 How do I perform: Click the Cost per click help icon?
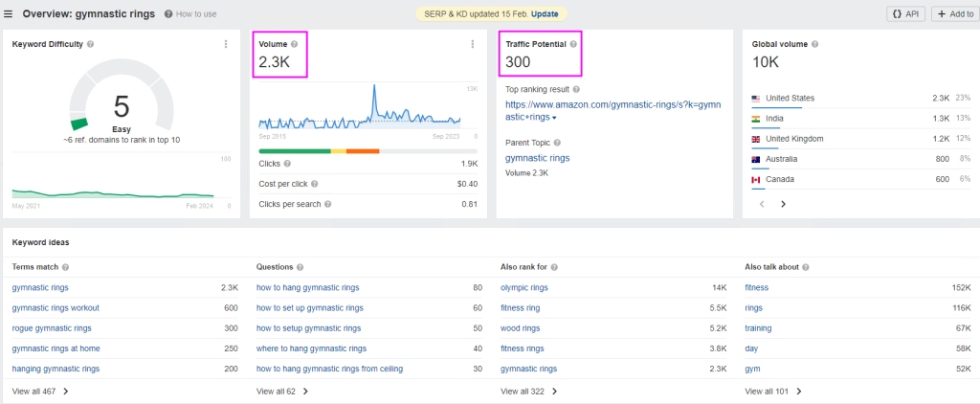(315, 184)
